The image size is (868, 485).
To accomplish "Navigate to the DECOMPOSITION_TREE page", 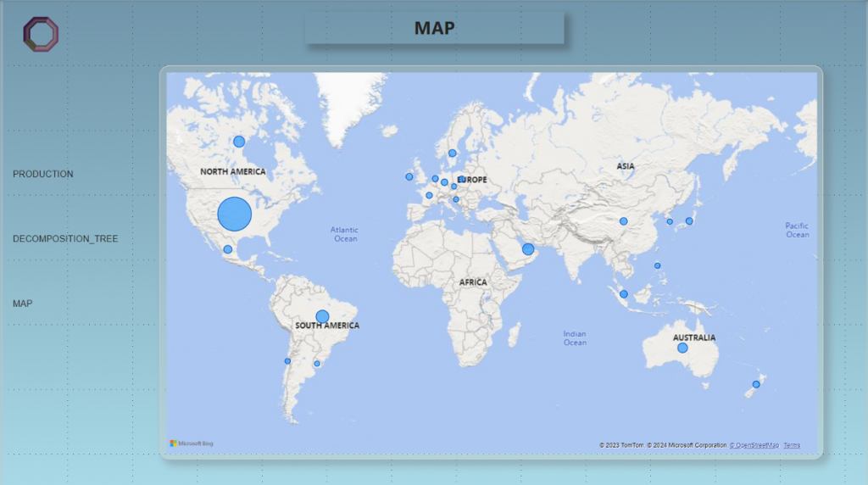I will (65, 239).
